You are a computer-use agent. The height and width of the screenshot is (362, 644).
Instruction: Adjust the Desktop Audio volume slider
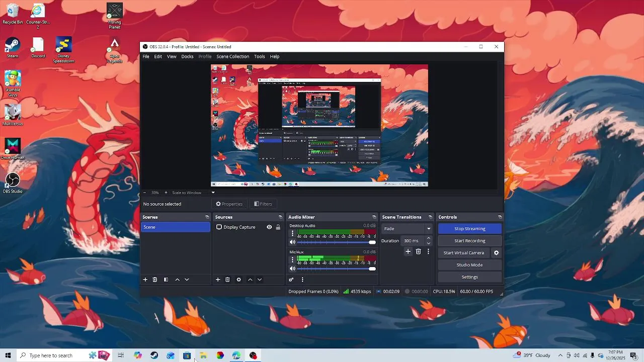[337, 242]
